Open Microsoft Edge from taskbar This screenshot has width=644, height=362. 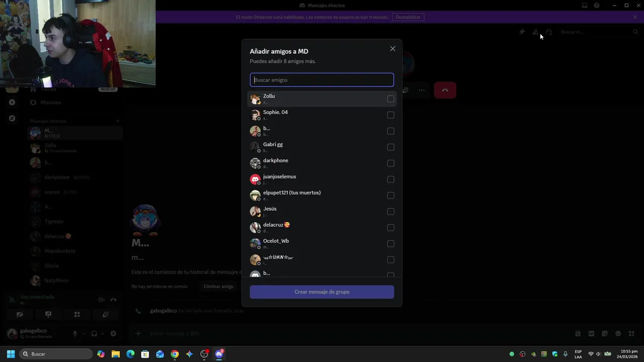pyautogui.click(x=130, y=354)
